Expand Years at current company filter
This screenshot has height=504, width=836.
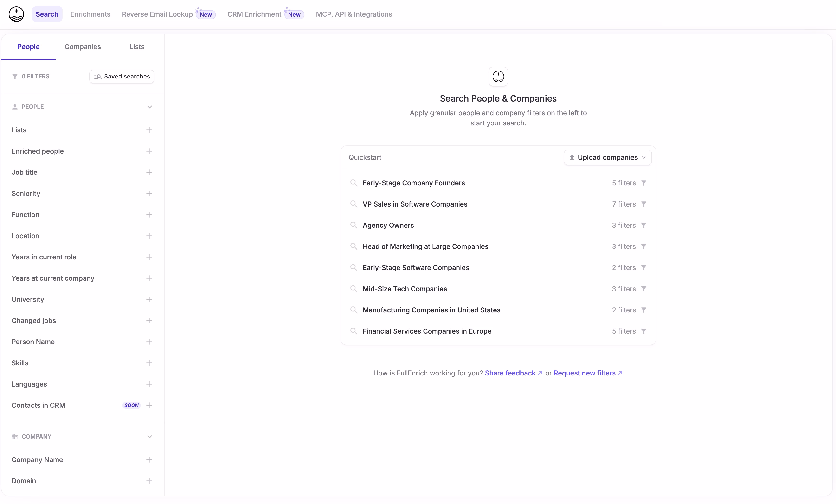[x=82, y=278]
